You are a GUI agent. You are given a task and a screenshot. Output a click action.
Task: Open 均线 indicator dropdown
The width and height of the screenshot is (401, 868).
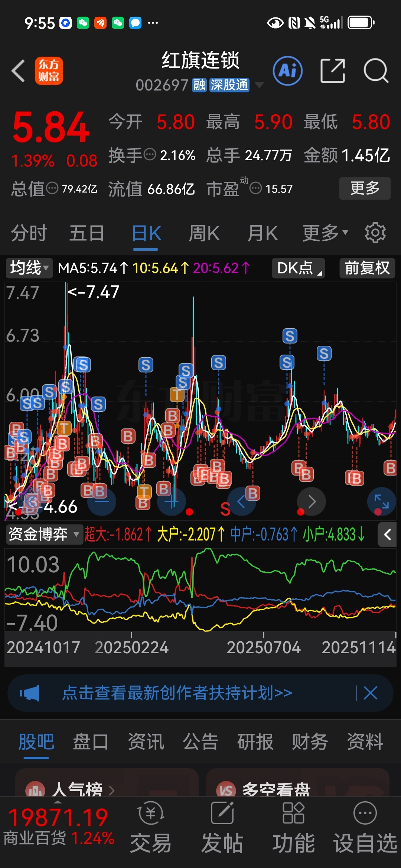29,268
